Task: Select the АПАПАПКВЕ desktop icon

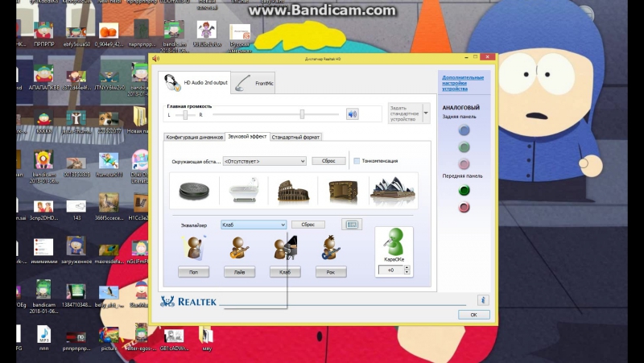Action: [x=43, y=77]
